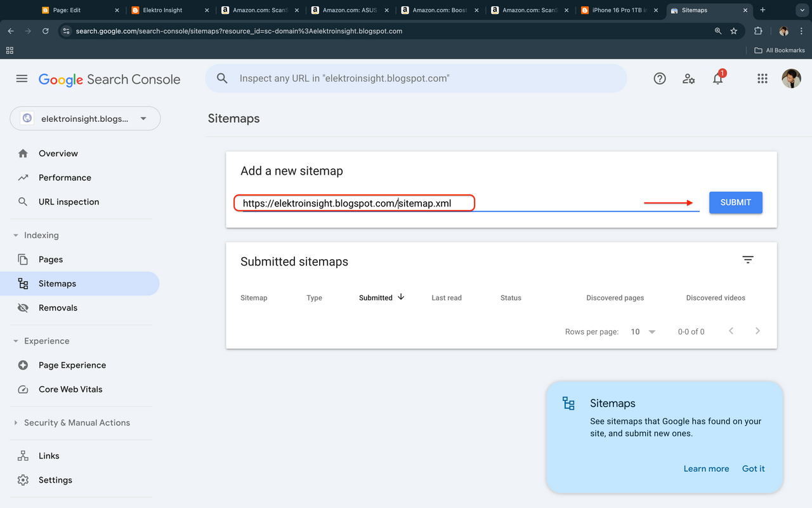The width and height of the screenshot is (812, 508).
Task: Go to previous page of sitemaps table
Action: (731, 331)
